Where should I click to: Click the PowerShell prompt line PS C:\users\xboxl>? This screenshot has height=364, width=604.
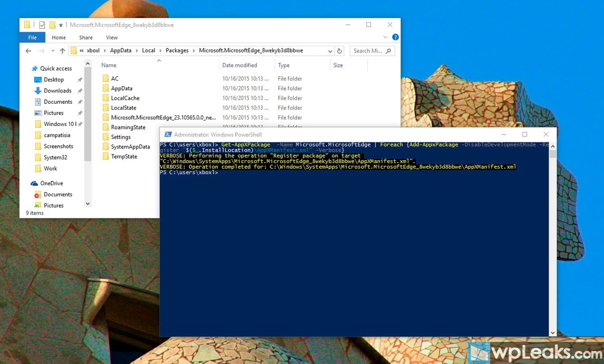coord(189,172)
